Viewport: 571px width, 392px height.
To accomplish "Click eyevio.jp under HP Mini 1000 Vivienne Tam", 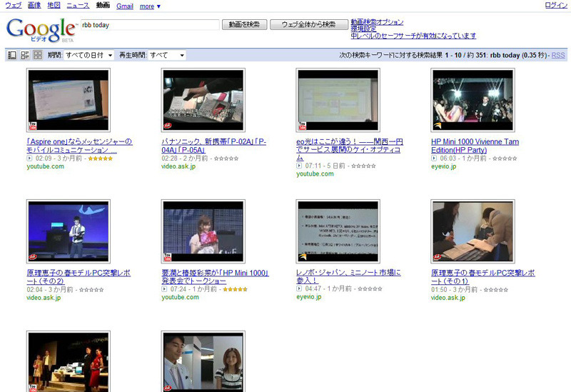I will [x=443, y=166].
